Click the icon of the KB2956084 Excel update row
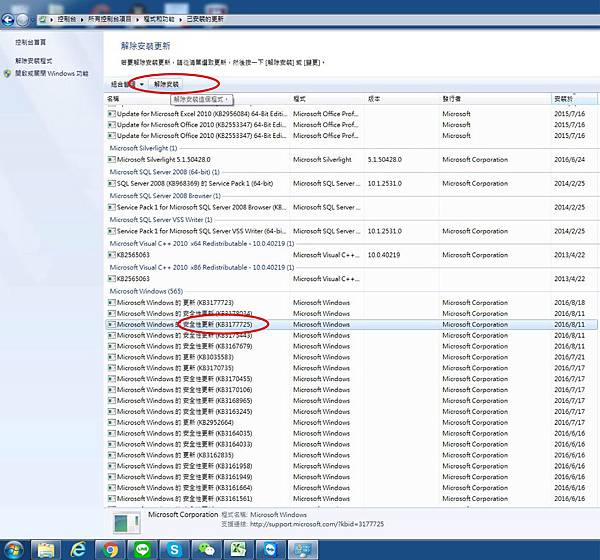Screen dimensions: 600x560 point(111,114)
